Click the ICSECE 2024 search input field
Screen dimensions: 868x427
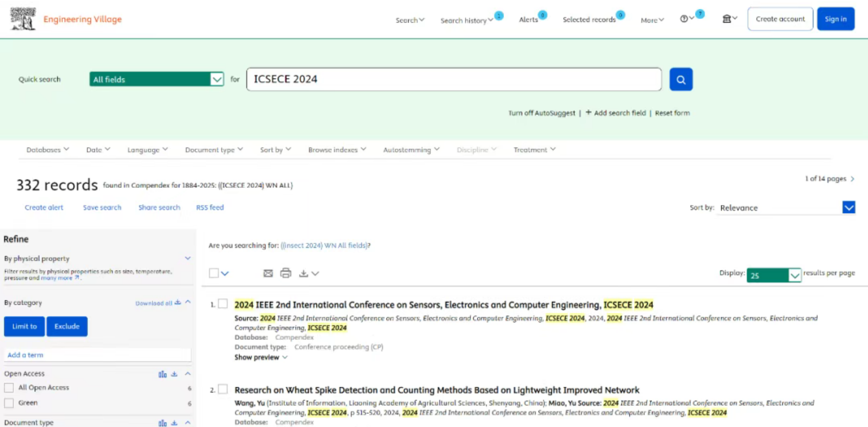[454, 79]
